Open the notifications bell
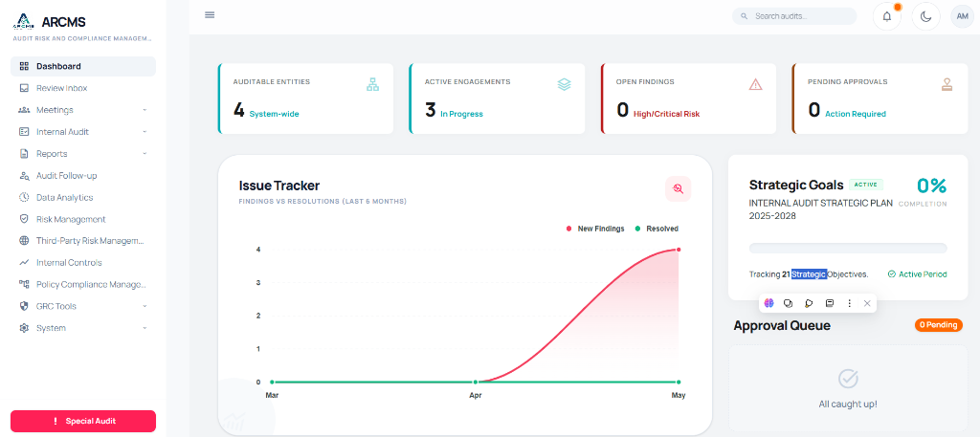This screenshot has width=980, height=437. (x=887, y=17)
